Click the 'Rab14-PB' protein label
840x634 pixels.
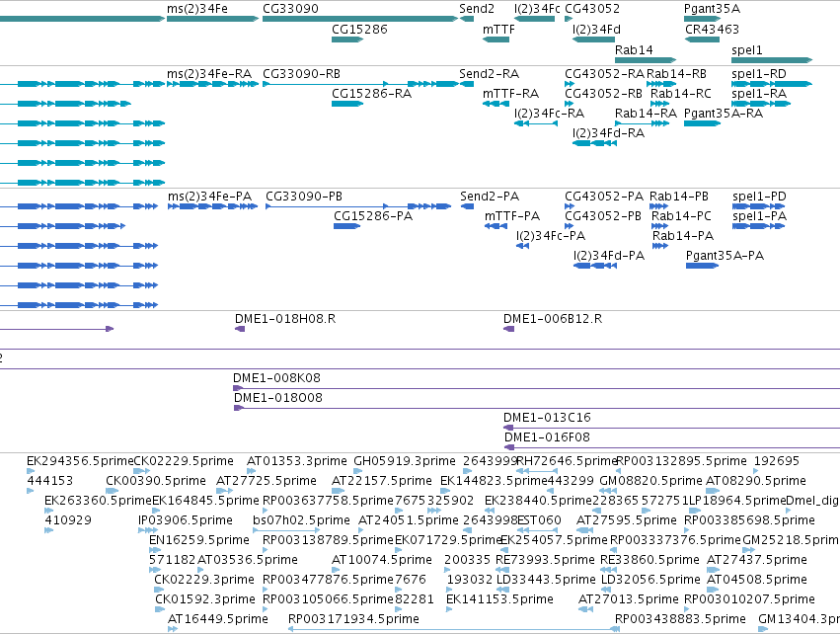[x=679, y=197]
